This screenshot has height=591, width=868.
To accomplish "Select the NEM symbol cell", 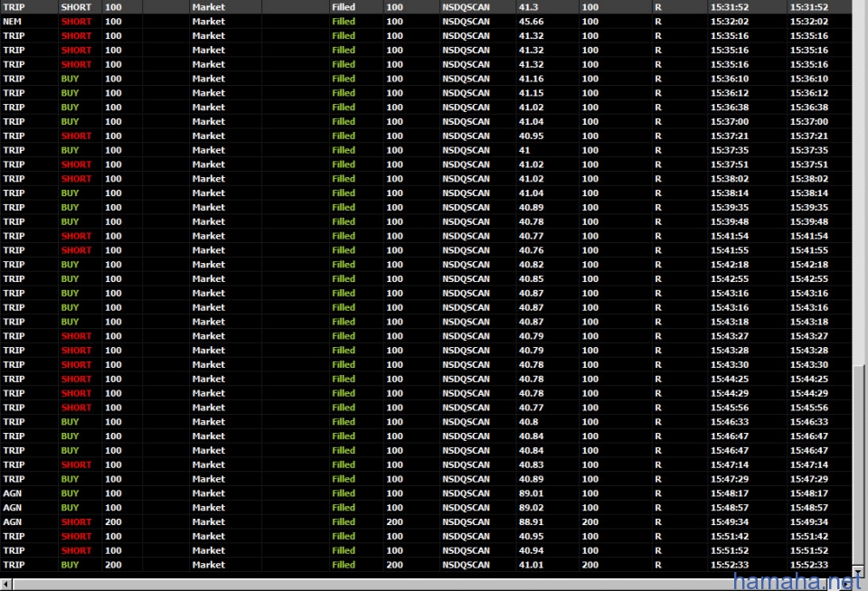I will (12, 22).
